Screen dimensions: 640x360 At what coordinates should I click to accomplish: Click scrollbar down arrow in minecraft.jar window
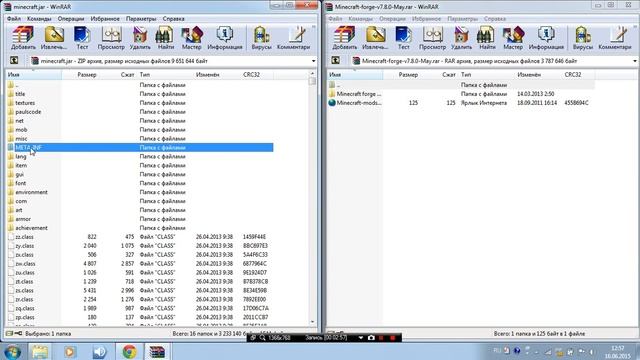click(x=313, y=322)
